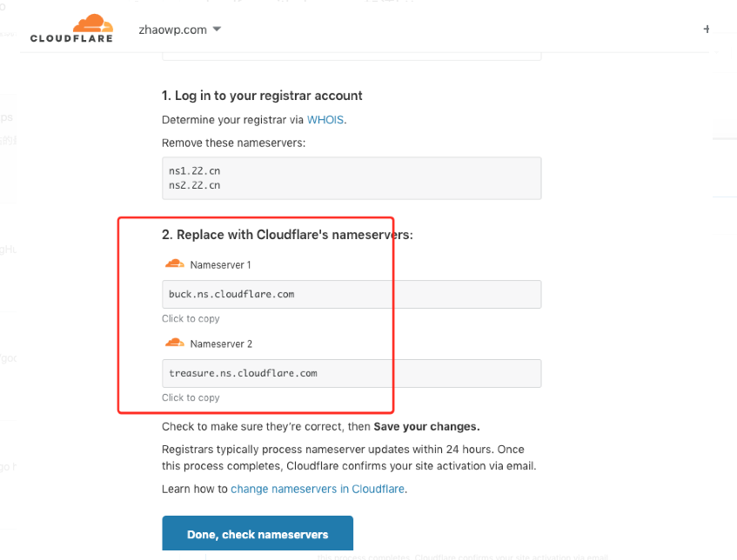Copy buck.ns.cloudflare.com nameserver field
Image resolution: width=737 pixels, height=560 pixels.
pyautogui.click(x=352, y=294)
